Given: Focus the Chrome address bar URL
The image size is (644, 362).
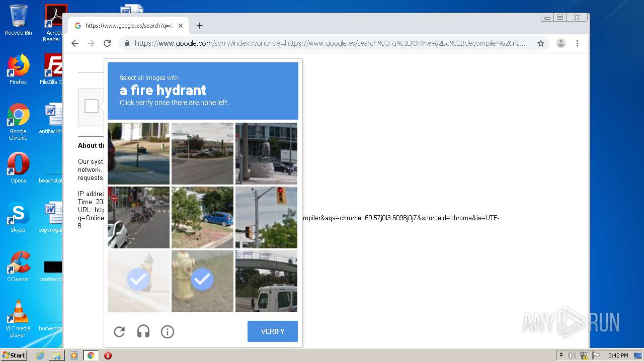Looking at the screenshot, I should pyautogui.click(x=330, y=43).
